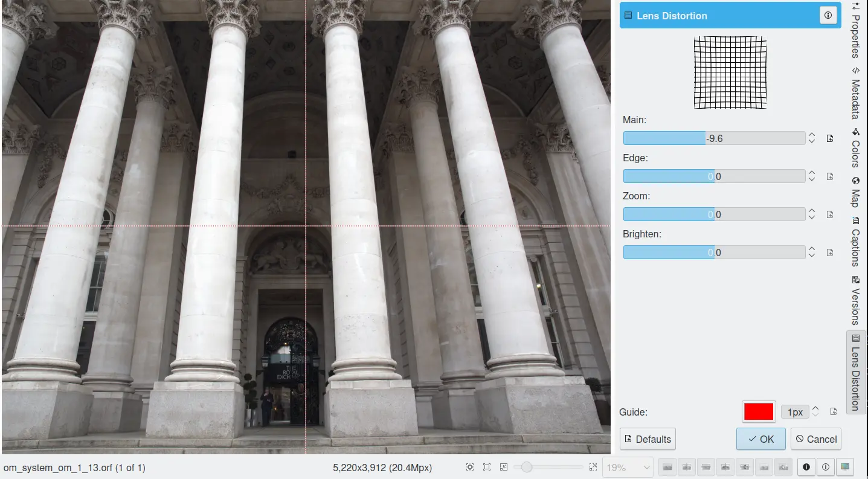Select the first preview mode icon
This screenshot has height=479, width=868.
pyautogui.click(x=666, y=467)
